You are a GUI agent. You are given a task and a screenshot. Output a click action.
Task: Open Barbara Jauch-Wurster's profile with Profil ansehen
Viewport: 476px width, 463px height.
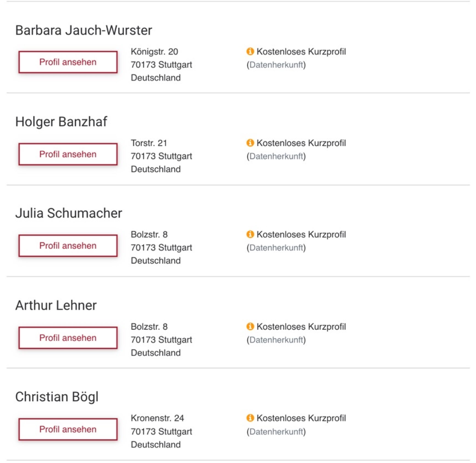pyautogui.click(x=68, y=62)
